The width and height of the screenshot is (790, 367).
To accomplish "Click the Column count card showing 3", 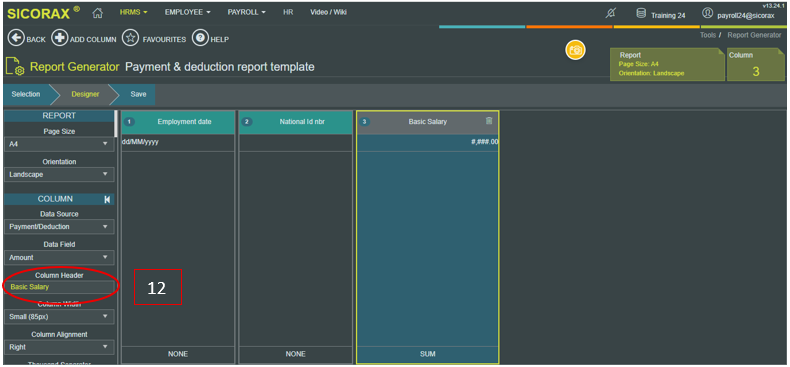I will tap(756, 65).
